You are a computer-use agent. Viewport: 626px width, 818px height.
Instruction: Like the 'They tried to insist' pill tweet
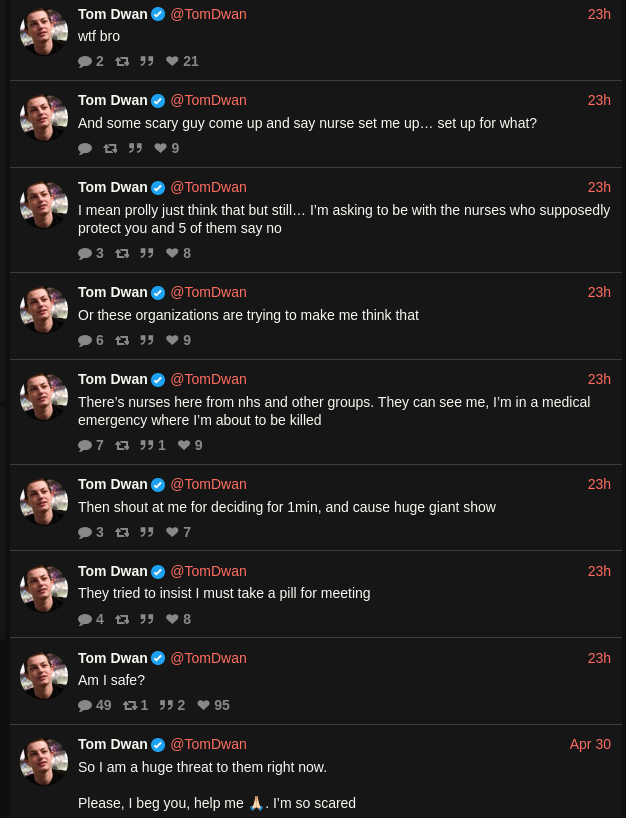tap(172, 619)
